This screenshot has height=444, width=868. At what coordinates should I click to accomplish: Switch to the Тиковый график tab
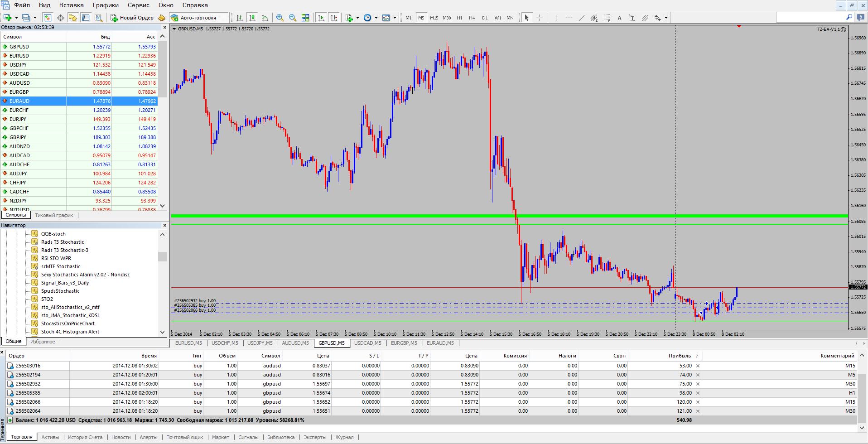[54, 215]
